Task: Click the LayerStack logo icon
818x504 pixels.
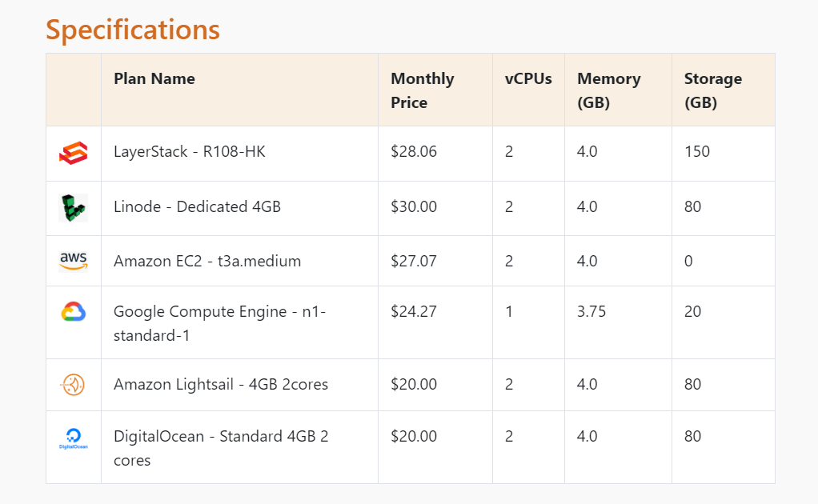Action: (73, 153)
